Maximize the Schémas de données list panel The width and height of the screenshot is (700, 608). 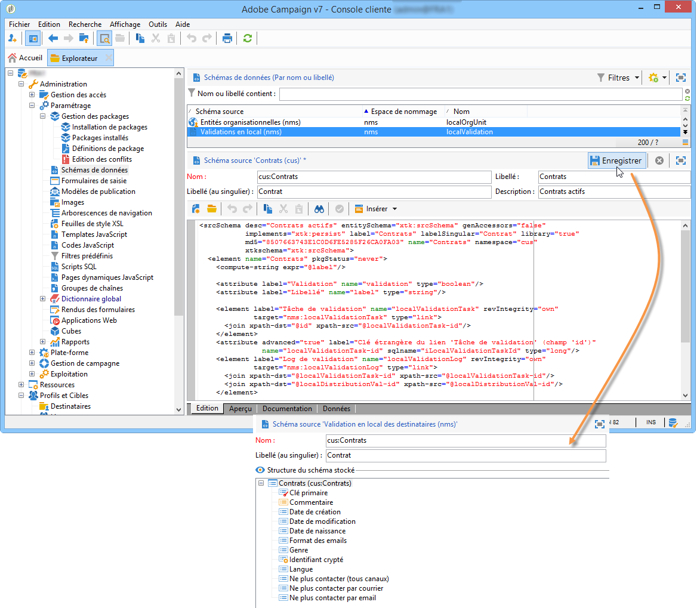pos(681,78)
